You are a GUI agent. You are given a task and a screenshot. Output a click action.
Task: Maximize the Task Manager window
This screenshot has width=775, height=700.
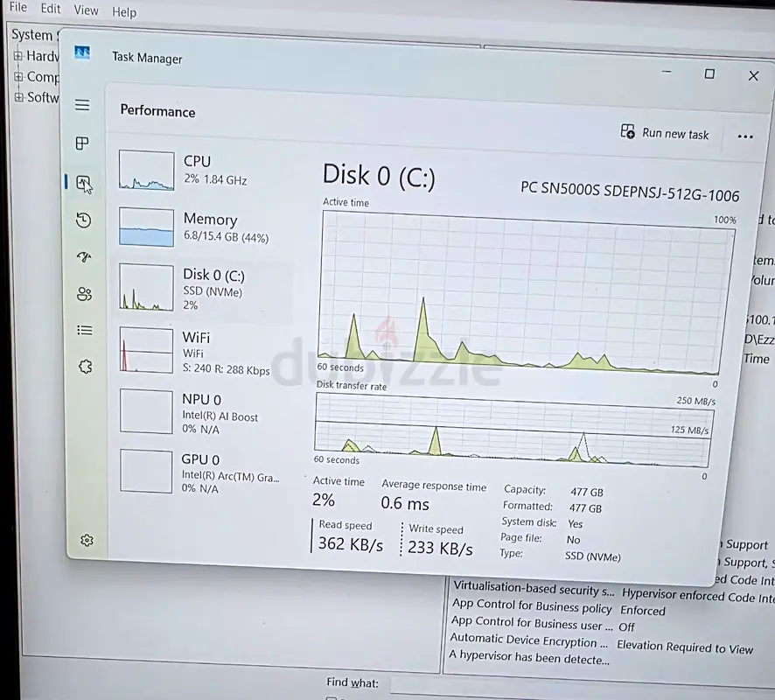tap(709, 74)
